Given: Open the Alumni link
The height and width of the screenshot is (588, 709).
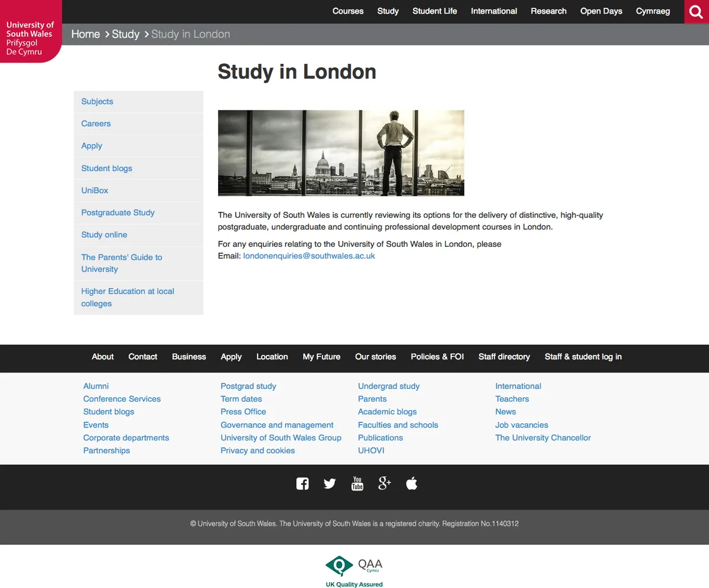Looking at the screenshot, I should 96,386.
